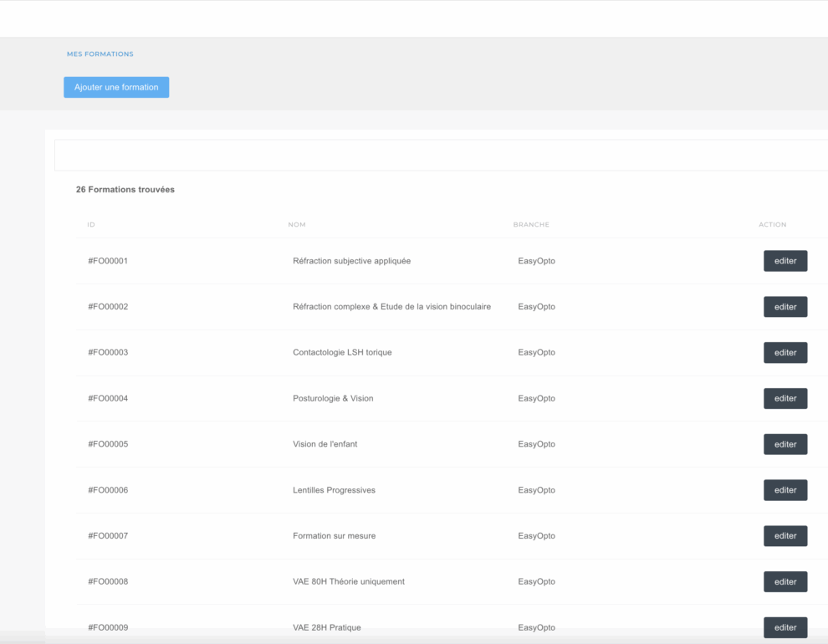Click editer for Vision de l'enfant
The image size is (828, 644).
[x=785, y=444]
